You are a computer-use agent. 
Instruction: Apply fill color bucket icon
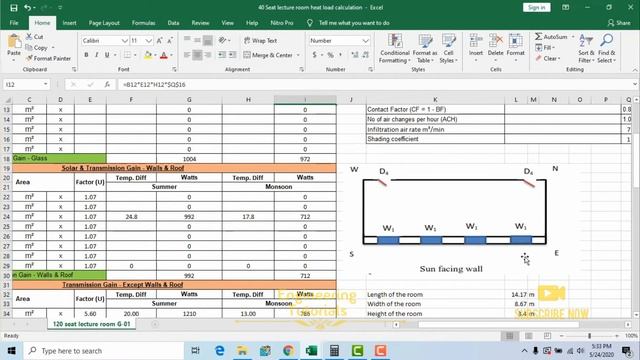click(148, 55)
